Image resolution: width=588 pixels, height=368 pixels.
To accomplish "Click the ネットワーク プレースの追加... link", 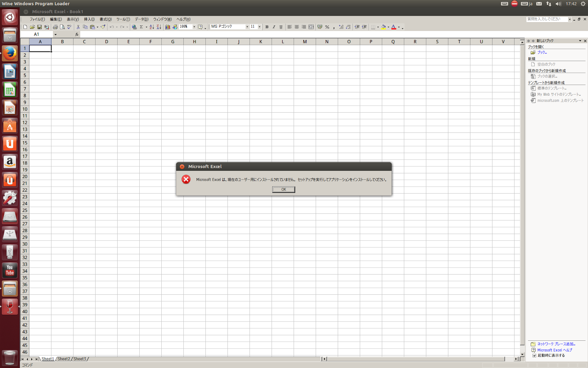I will click(x=556, y=344).
